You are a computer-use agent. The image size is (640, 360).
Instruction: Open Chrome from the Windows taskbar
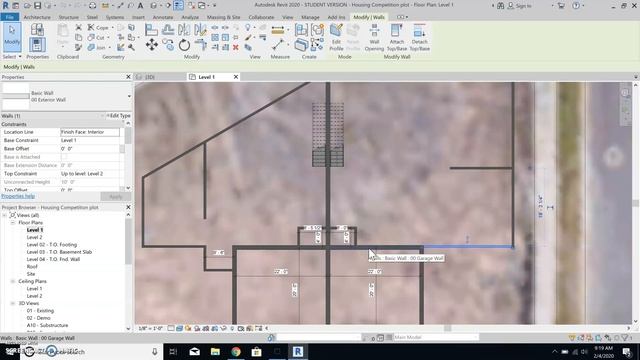[x=236, y=351]
